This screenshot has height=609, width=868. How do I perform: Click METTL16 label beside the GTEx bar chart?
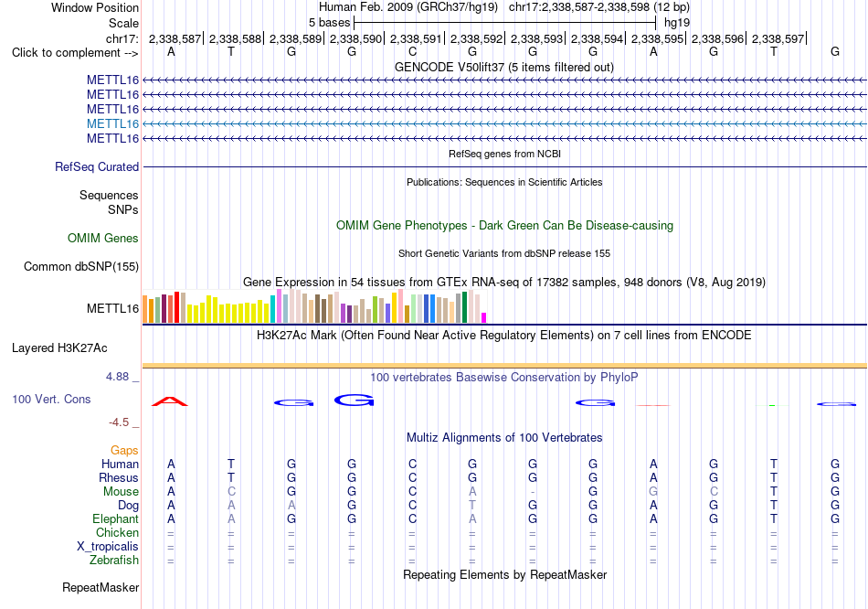tap(112, 309)
